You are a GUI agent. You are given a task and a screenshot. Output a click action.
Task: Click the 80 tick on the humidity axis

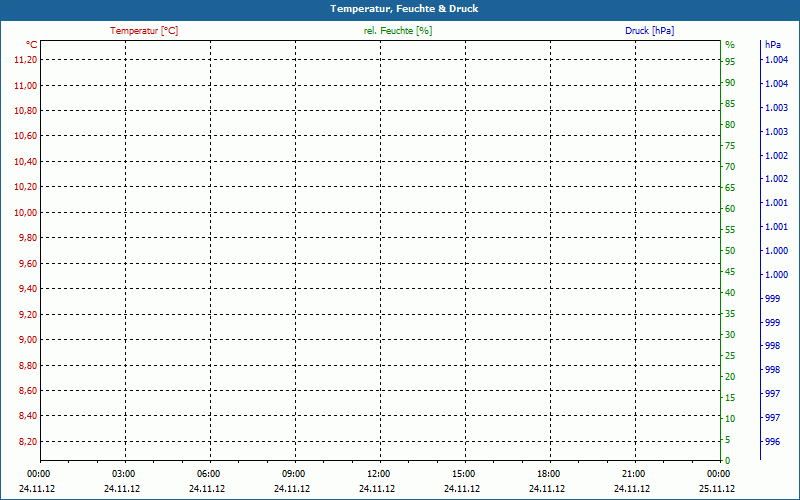pyautogui.click(x=730, y=124)
